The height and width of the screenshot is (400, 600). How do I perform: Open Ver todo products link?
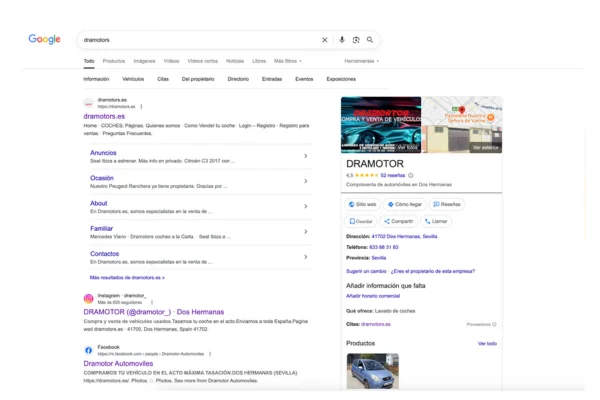(x=487, y=344)
